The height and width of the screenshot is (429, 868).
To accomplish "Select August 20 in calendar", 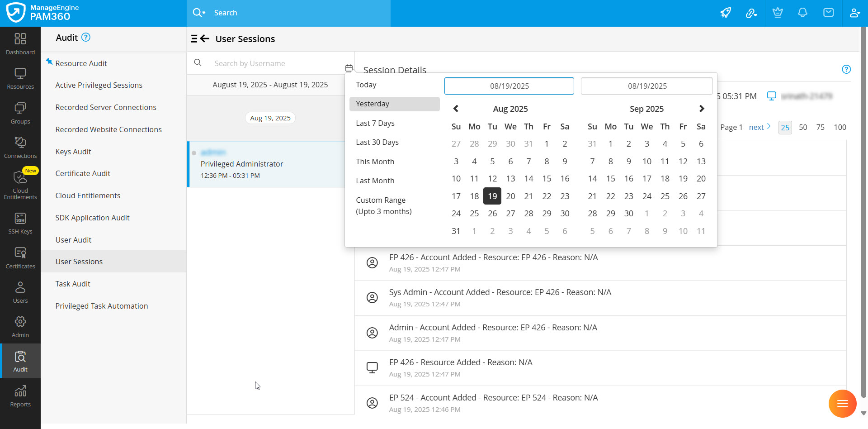I will pyautogui.click(x=510, y=196).
